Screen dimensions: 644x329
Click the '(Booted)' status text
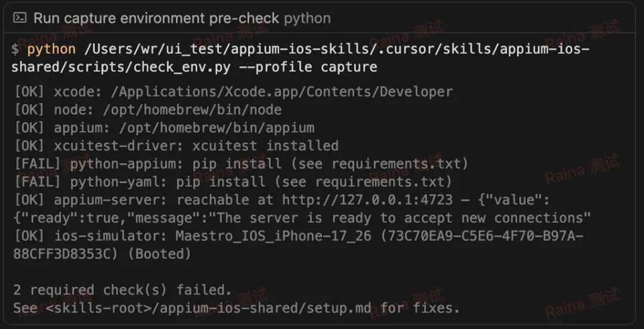coord(160,254)
